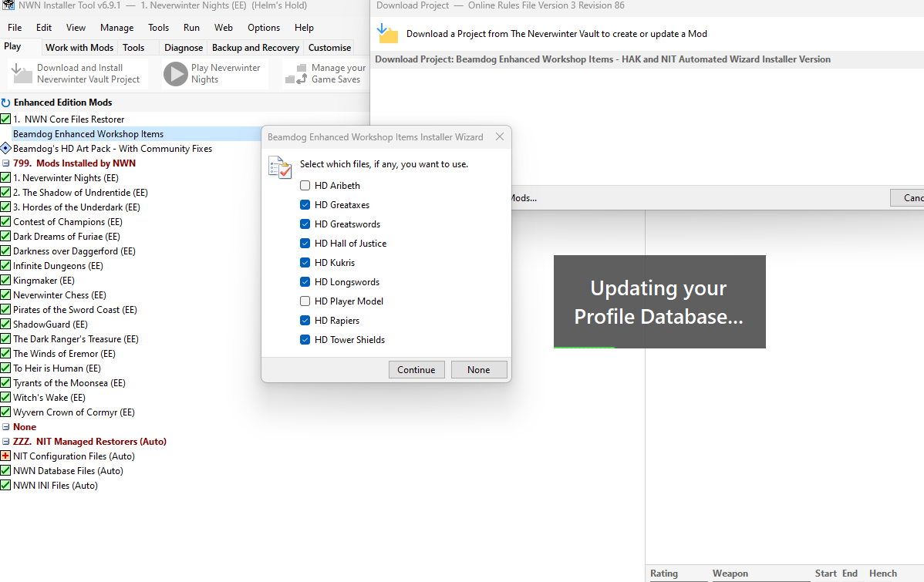Click the diamond icon beside Beamdog's HD Art Pack
This screenshot has height=582, width=924.
(6, 149)
